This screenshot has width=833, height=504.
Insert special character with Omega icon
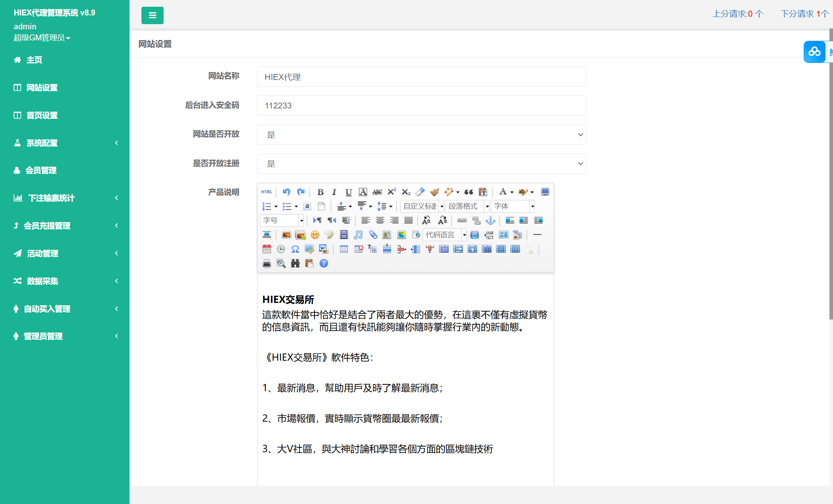(295, 249)
